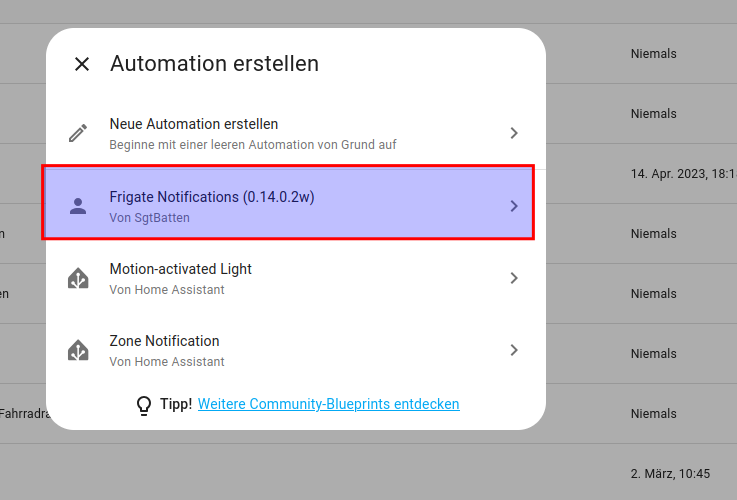Image resolution: width=737 pixels, height=500 pixels.
Task: Click the Beginne mit einer leeren Automation subtitle
Action: pyautogui.click(x=252, y=145)
